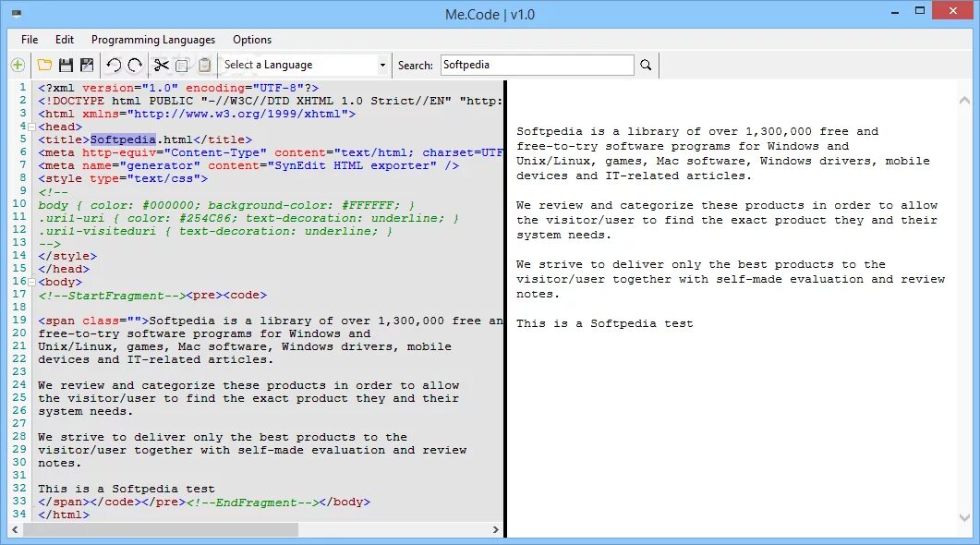Click the Search input field

(537, 65)
